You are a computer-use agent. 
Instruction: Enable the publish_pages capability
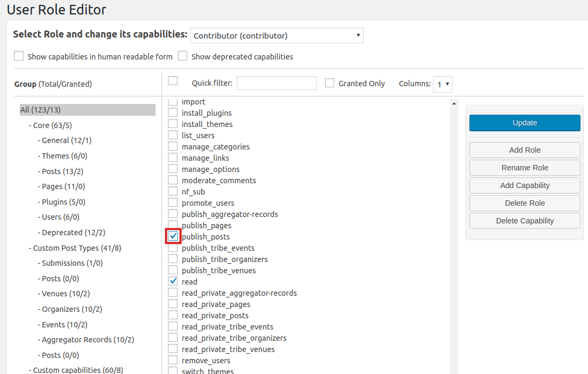(173, 225)
